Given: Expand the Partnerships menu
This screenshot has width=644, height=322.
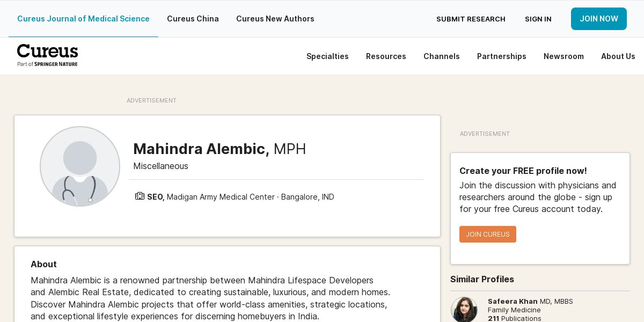Looking at the screenshot, I should click(x=501, y=56).
